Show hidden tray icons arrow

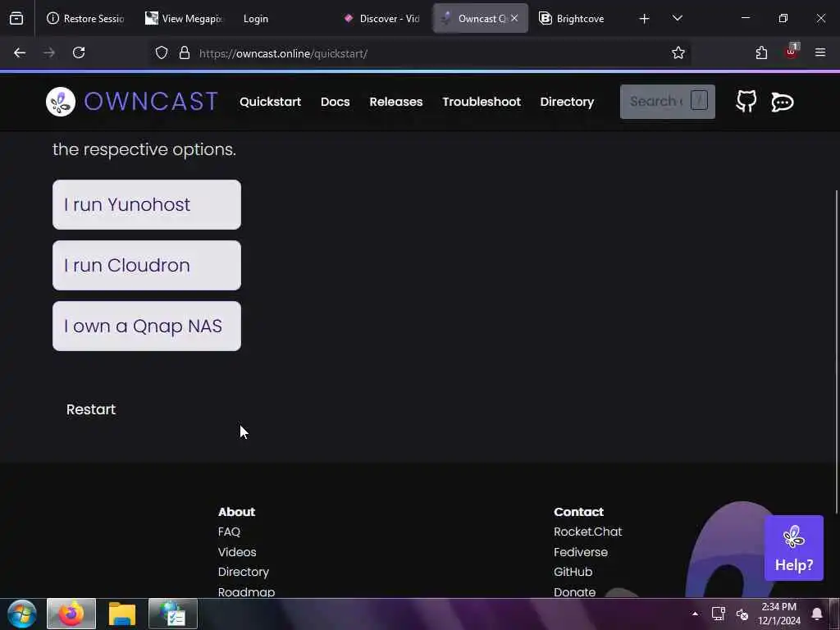[695, 614]
